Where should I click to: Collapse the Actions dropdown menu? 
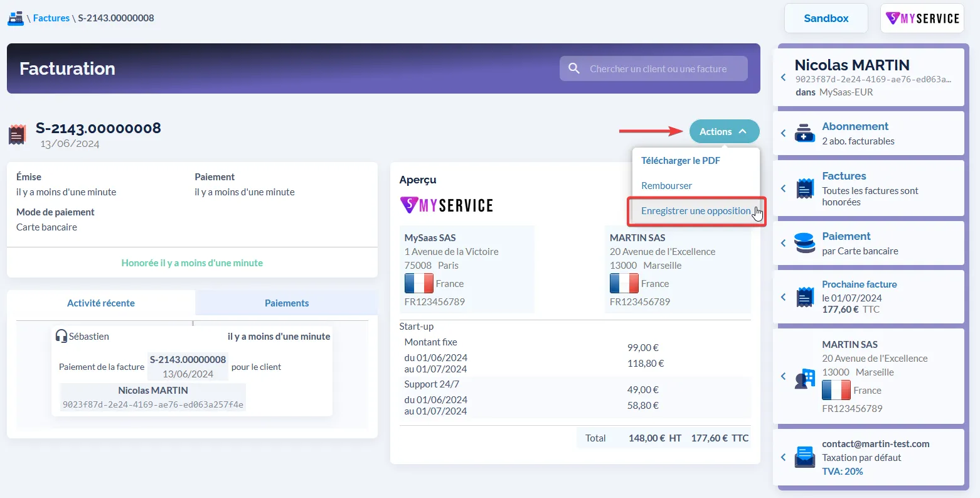tap(725, 131)
